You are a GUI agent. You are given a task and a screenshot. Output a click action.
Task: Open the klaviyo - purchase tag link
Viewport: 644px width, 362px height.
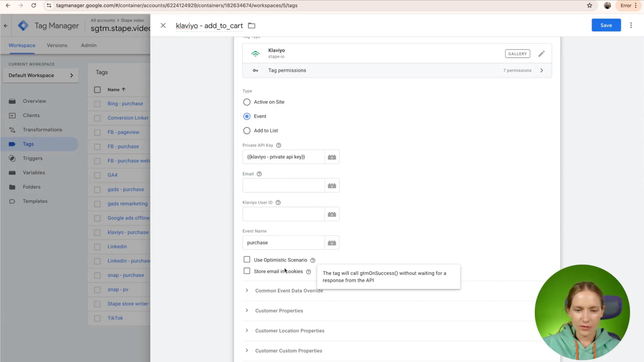(128, 232)
